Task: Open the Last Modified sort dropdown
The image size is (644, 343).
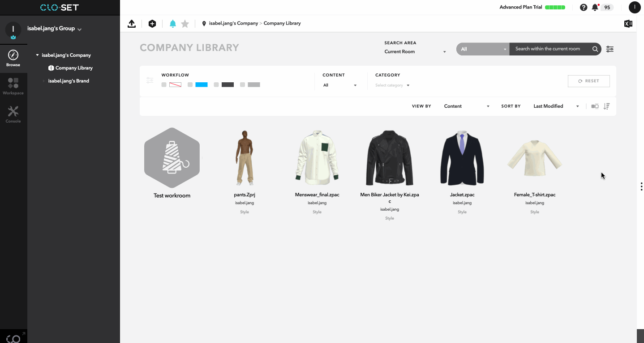Action: click(x=555, y=106)
